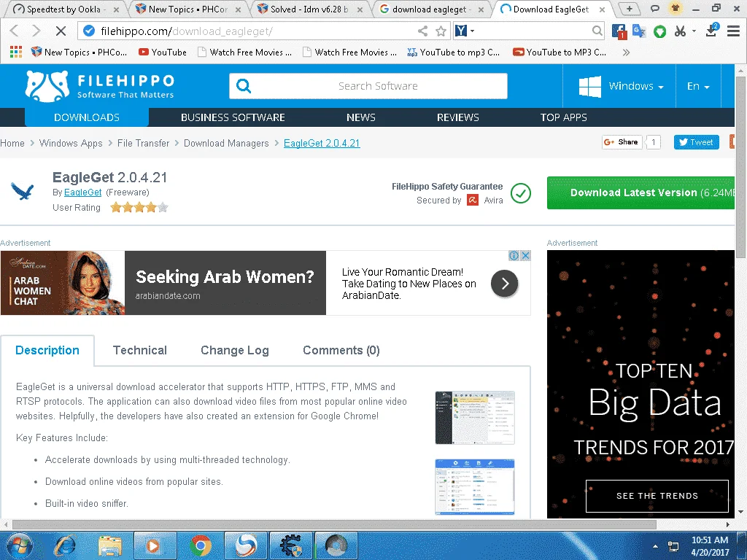
Task: Open second EagleGet screenshot thumbnail
Action: [x=475, y=487]
